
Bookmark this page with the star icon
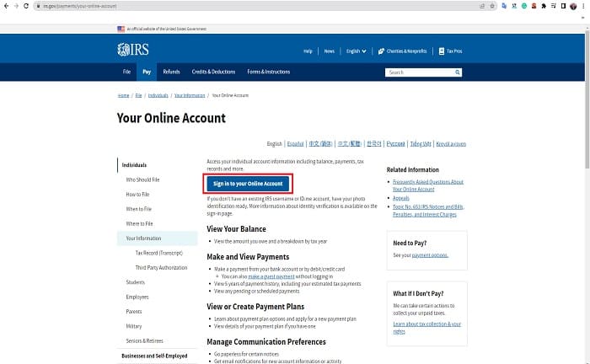[491, 6]
